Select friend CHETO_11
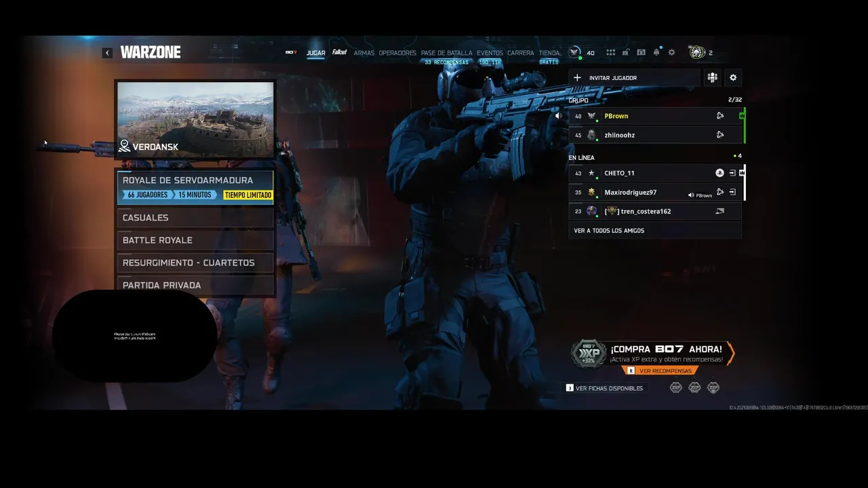This screenshot has width=868, height=488. [x=654, y=173]
